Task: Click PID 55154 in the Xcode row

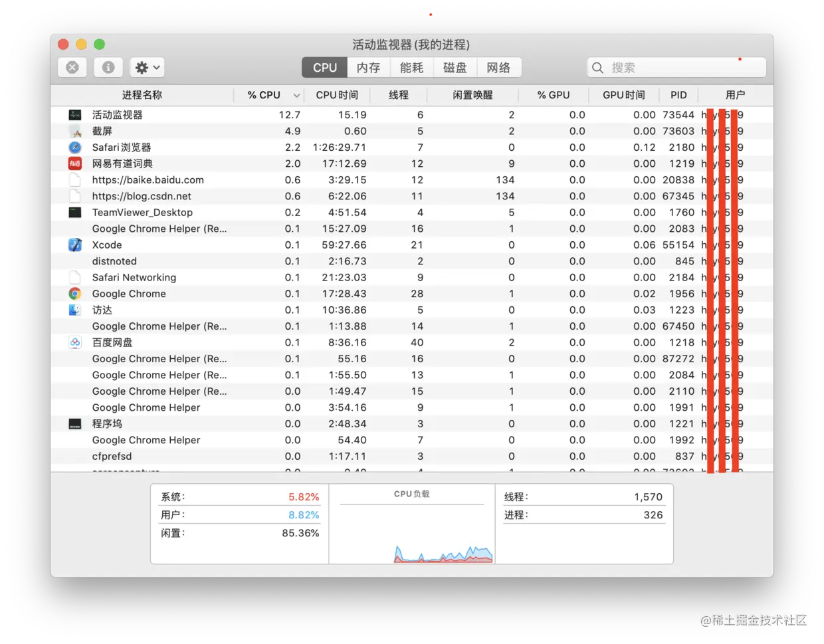Action: [678, 245]
